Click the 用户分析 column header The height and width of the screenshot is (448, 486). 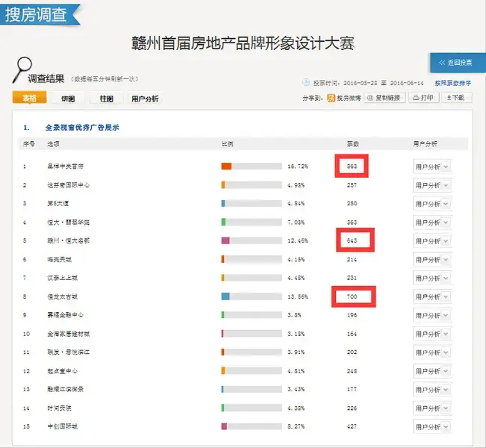[x=425, y=144]
